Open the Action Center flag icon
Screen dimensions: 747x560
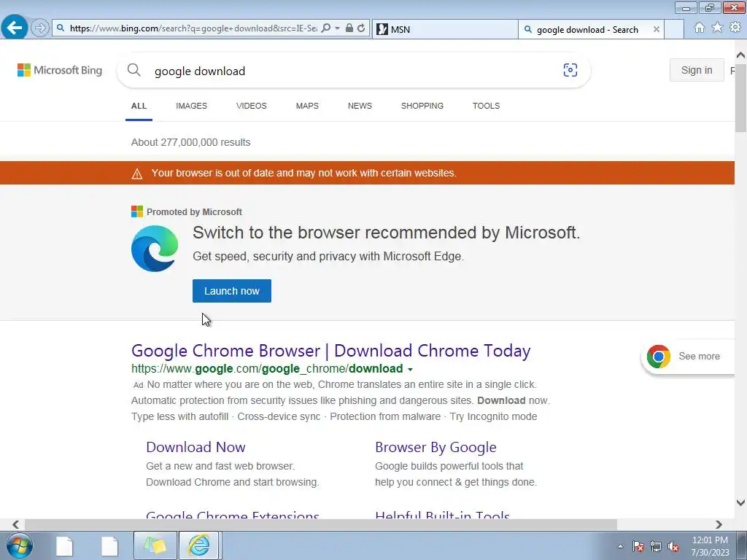click(x=638, y=546)
